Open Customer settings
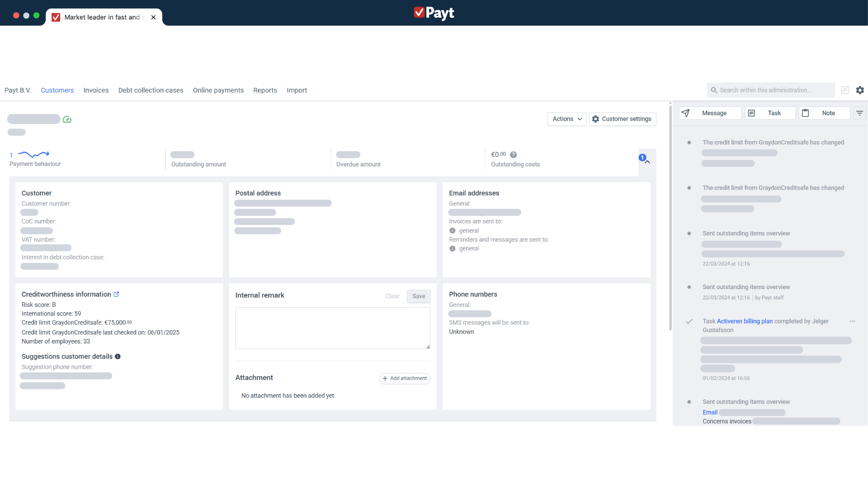Screen dimensions: 868x488 coord(622,119)
